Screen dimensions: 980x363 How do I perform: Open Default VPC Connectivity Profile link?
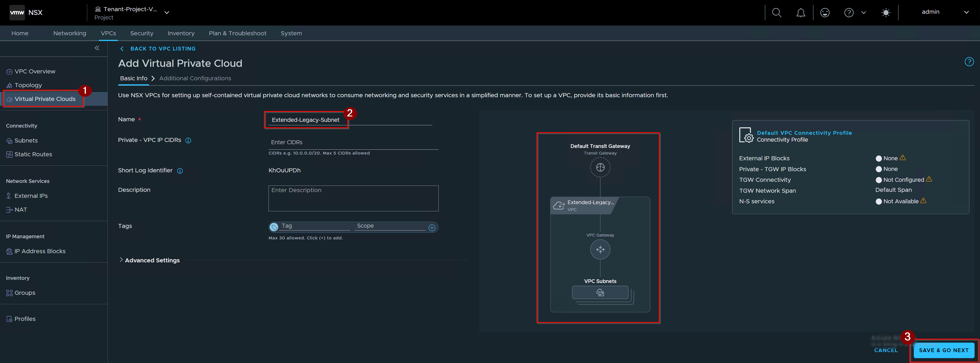[804, 133]
